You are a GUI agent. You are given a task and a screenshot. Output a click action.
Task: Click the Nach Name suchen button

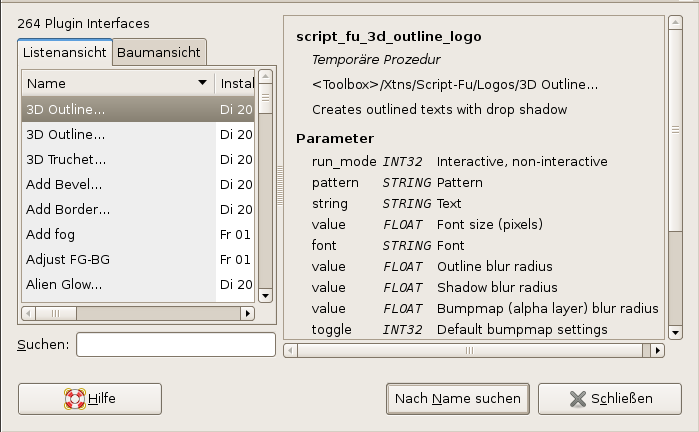pos(458,399)
